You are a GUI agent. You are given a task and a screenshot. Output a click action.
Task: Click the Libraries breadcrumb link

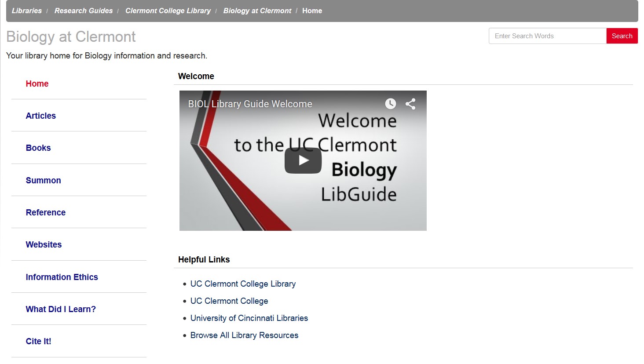[x=26, y=11]
